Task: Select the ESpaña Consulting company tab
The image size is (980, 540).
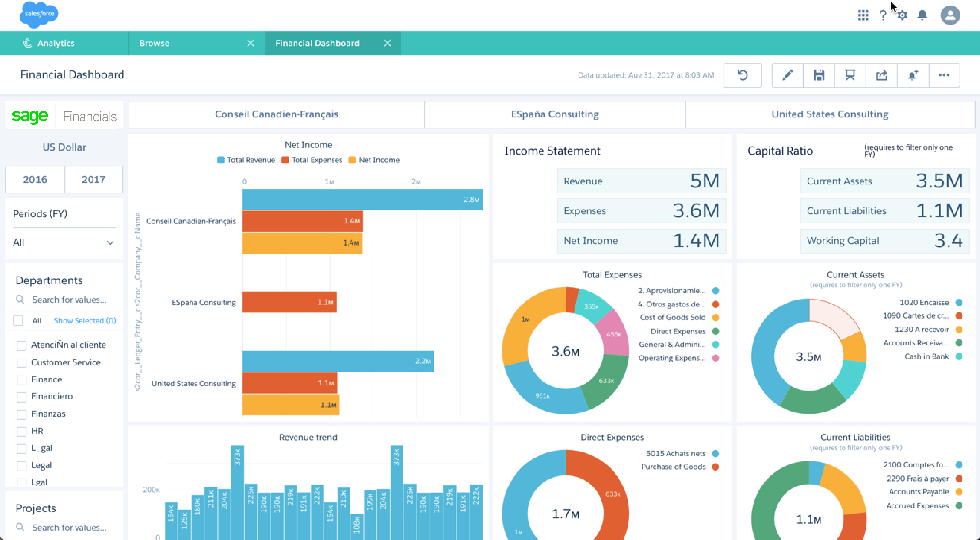Action: tap(554, 114)
